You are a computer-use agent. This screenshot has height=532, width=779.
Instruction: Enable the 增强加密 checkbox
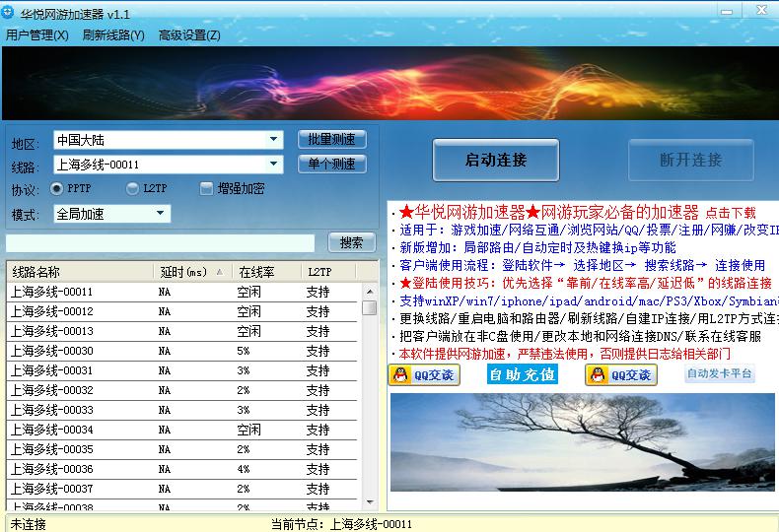(x=206, y=188)
